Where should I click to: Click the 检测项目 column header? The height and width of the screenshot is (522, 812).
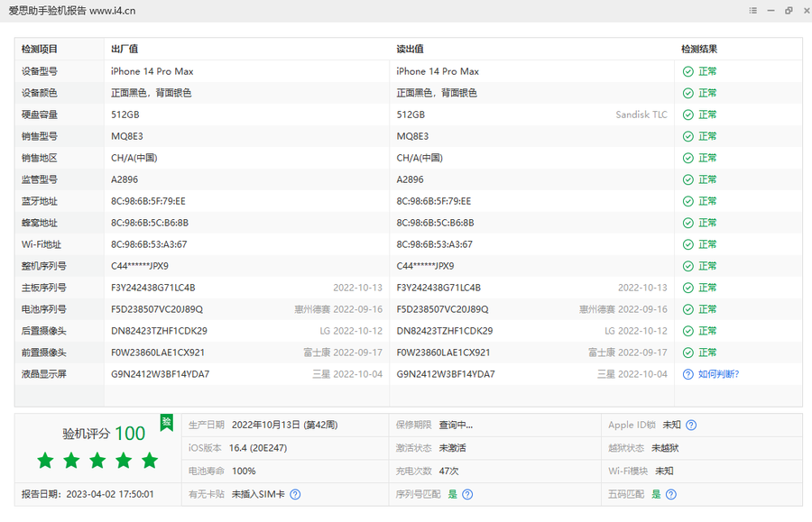point(40,50)
